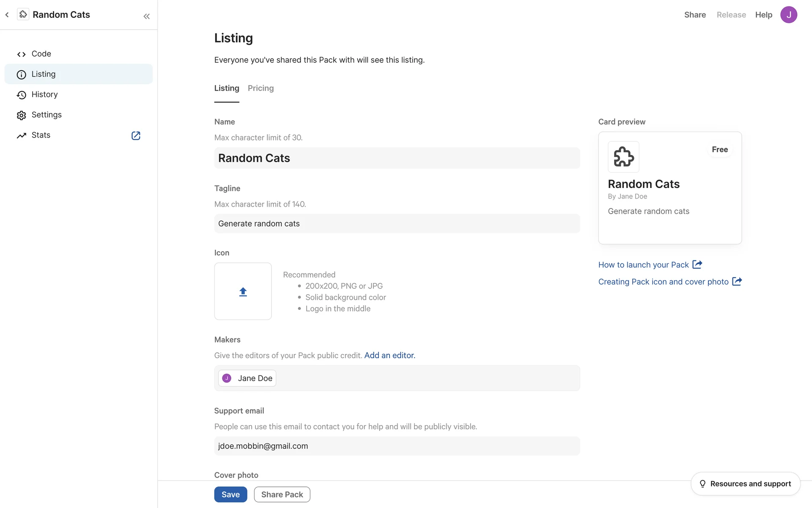Open the History section
Viewport: 812px width, 508px height.
[x=44, y=94]
